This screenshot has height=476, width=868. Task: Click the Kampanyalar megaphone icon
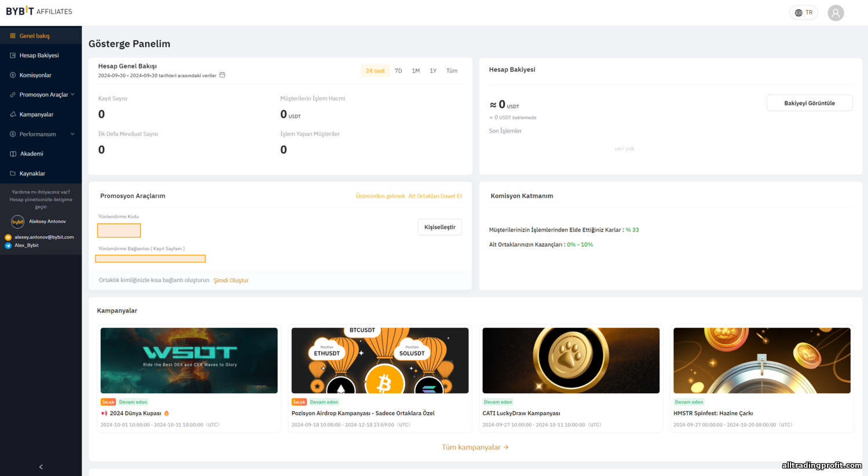click(x=13, y=115)
